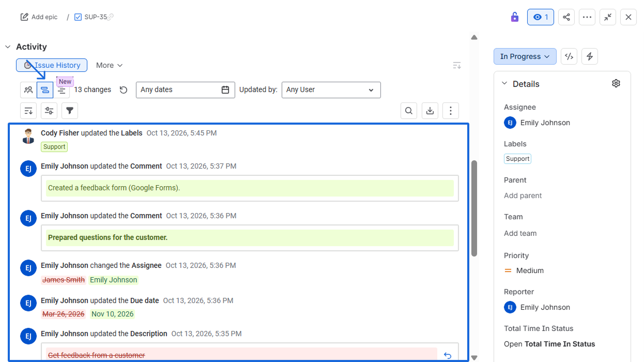Open the calendar icon in Any dates field
644x362 pixels.
click(225, 89)
